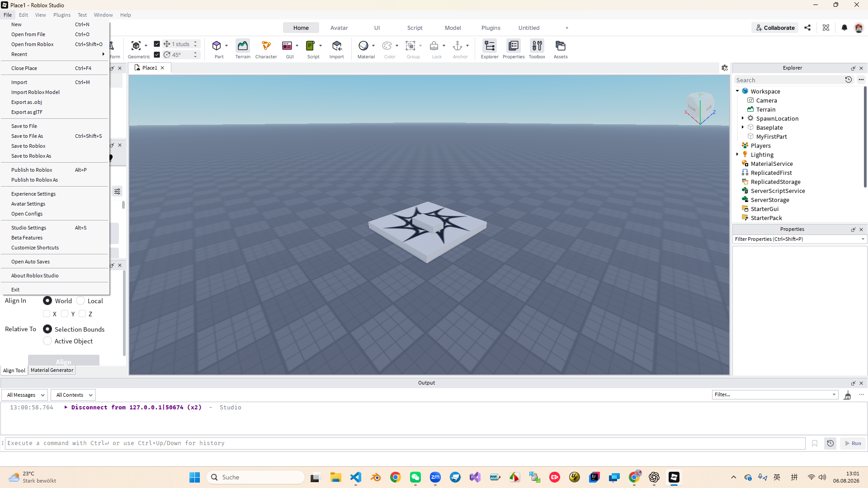
Task: Select the Active Object radio button
Action: 47,341
